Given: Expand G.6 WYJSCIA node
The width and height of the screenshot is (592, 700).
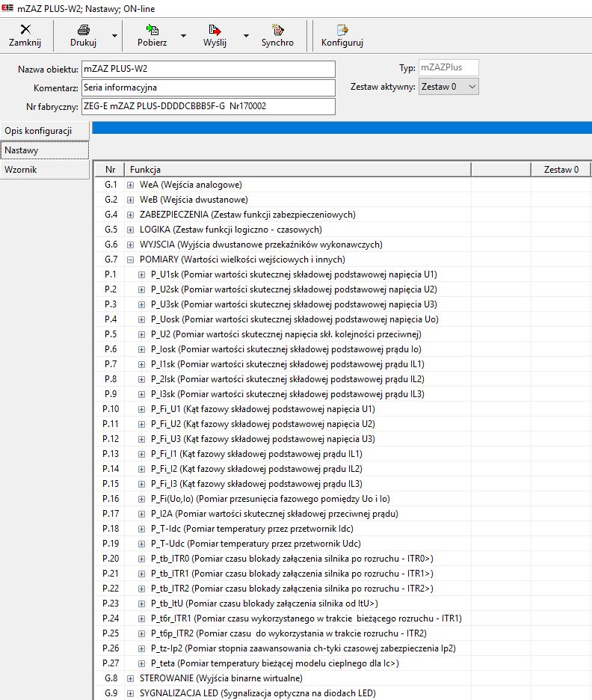Looking at the screenshot, I should click(x=130, y=245).
